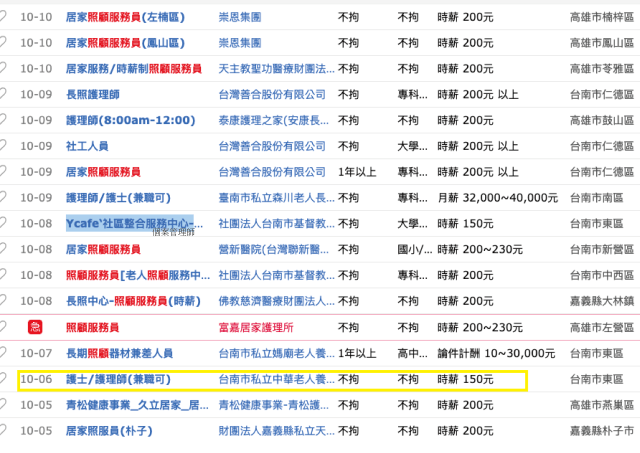Select location 高雄市鼓山區
This screenshot has height=453, width=640.
(602, 120)
